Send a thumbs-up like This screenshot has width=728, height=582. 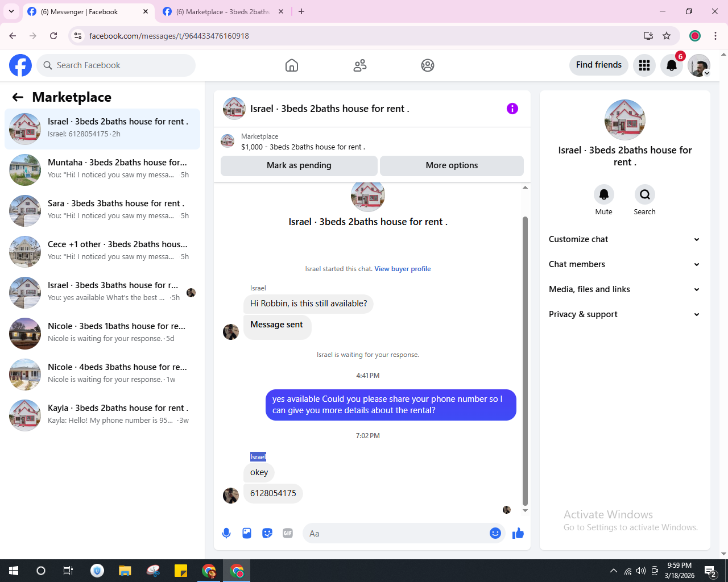(x=518, y=533)
